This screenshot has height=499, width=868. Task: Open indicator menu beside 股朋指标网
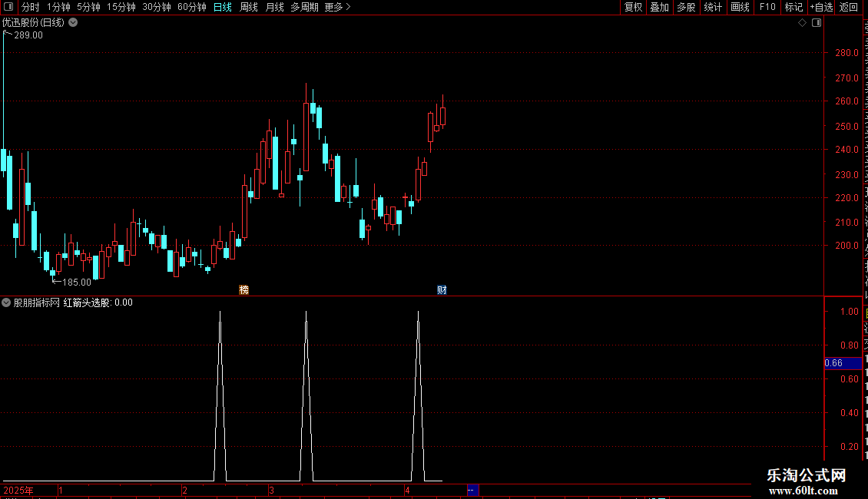pos(6,302)
